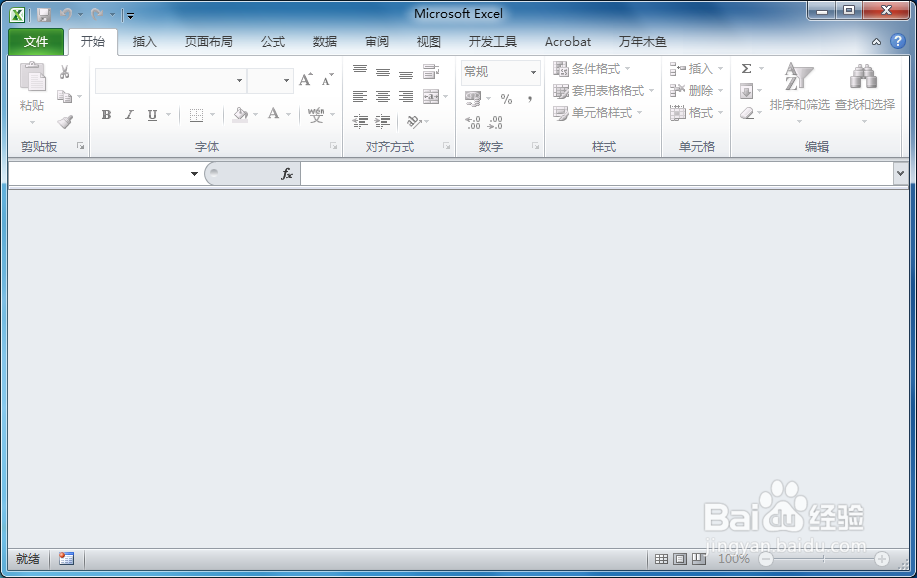Click the Merge and Center icon
Screen dimensions: 917x578
(x=431, y=97)
